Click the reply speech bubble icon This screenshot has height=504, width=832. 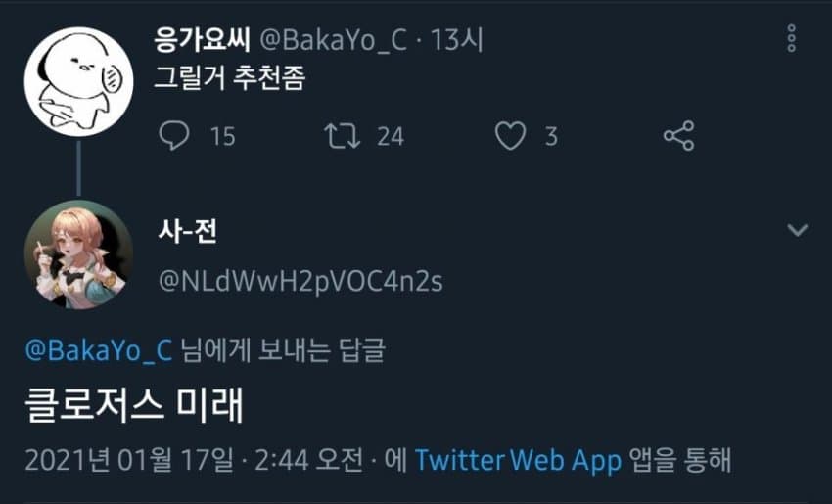tap(173, 136)
